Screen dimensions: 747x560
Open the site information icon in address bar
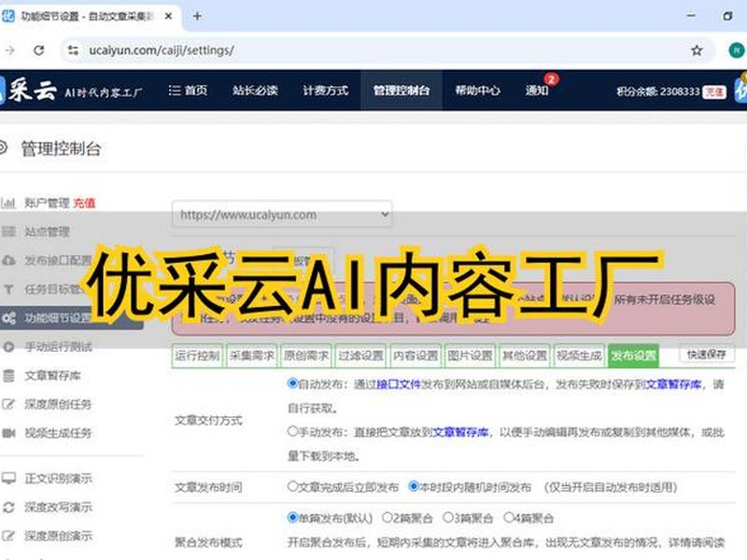(x=73, y=50)
